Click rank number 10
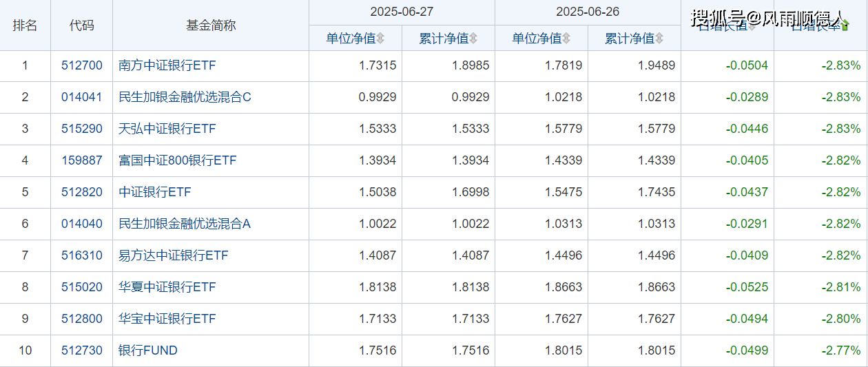 pyautogui.click(x=25, y=351)
